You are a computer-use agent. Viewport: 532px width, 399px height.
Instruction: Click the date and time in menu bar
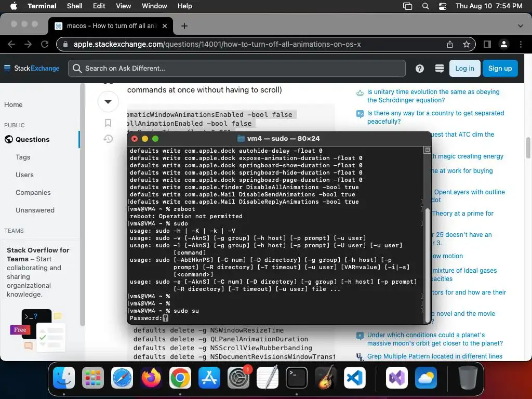[489, 6]
